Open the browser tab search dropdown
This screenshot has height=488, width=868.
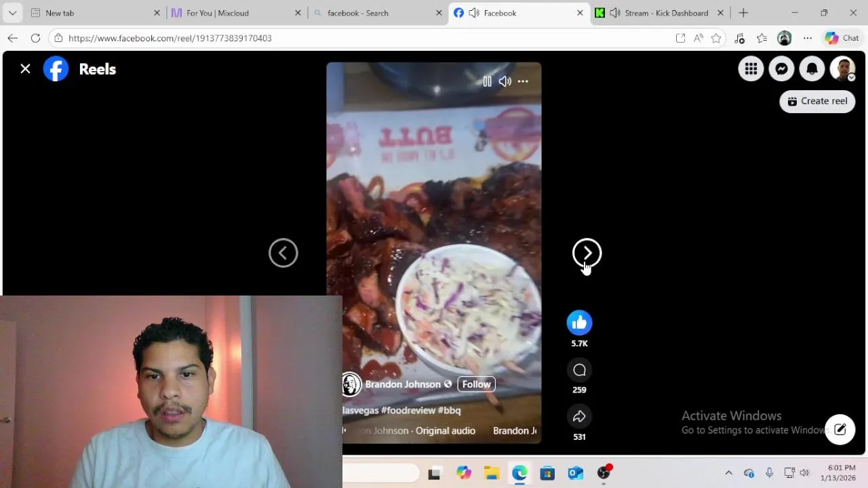(x=12, y=13)
